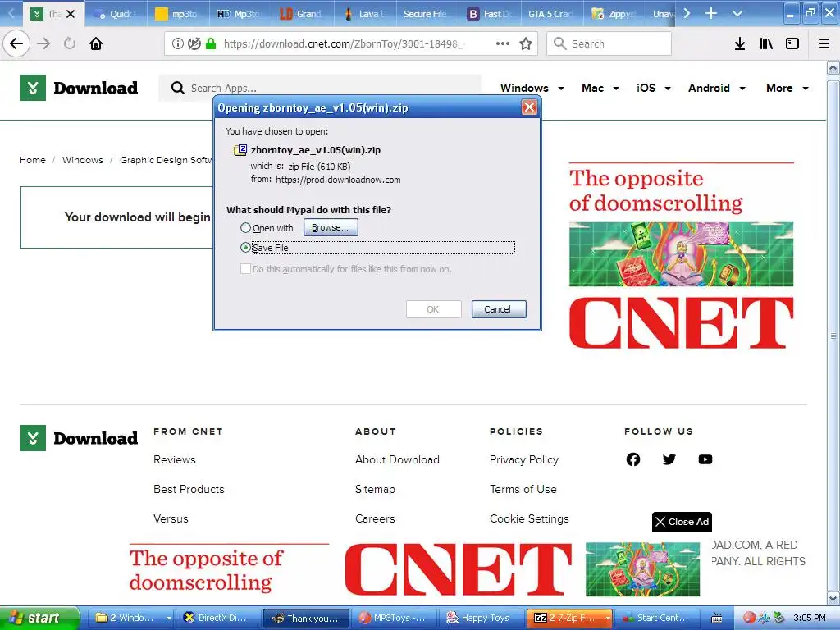Switch to the Secure File tab
The width and height of the screenshot is (840, 630).
point(425,14)
